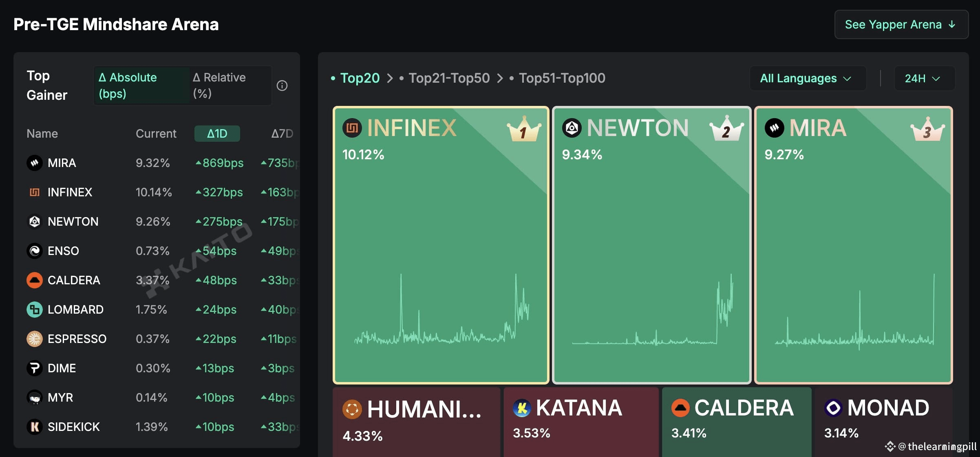Click SIDEKICK's 1.39% current value
The height and width of the screenshot is (457, 980).
click(x=152, y=427)
